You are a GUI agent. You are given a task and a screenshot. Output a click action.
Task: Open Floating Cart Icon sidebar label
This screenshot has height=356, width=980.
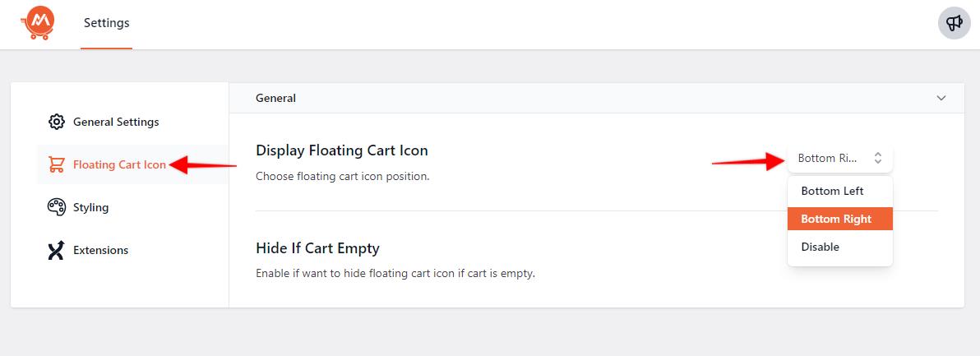click(119, 164)
